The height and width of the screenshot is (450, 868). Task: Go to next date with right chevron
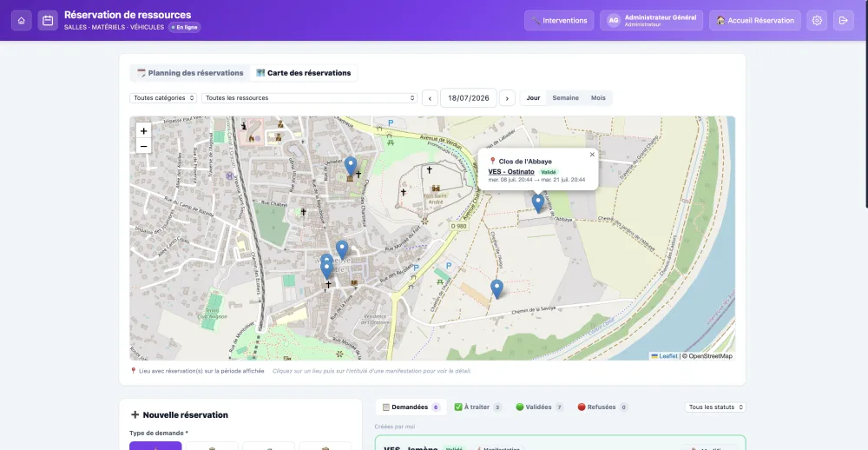click(x=507, y=98)
